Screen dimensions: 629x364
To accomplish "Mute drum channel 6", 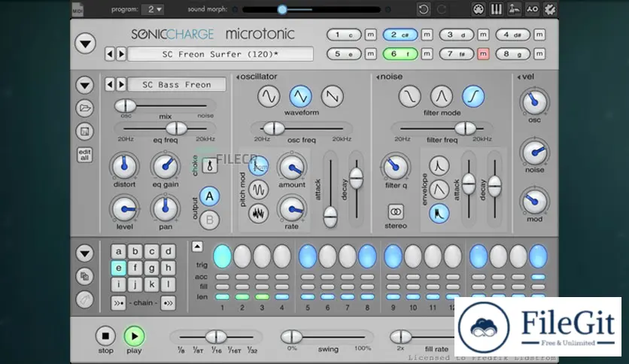I will 427,53.
